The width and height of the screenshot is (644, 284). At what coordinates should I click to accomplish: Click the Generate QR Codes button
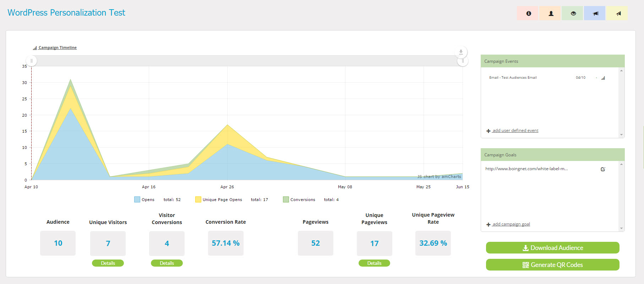pyautogui.click(x=552, y=265)
